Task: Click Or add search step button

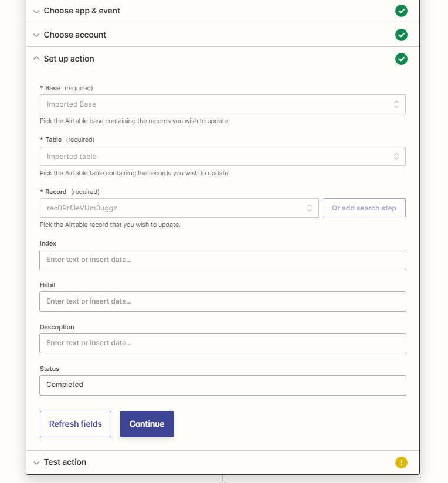Action: pyautogui.click(x=364, y=208)
